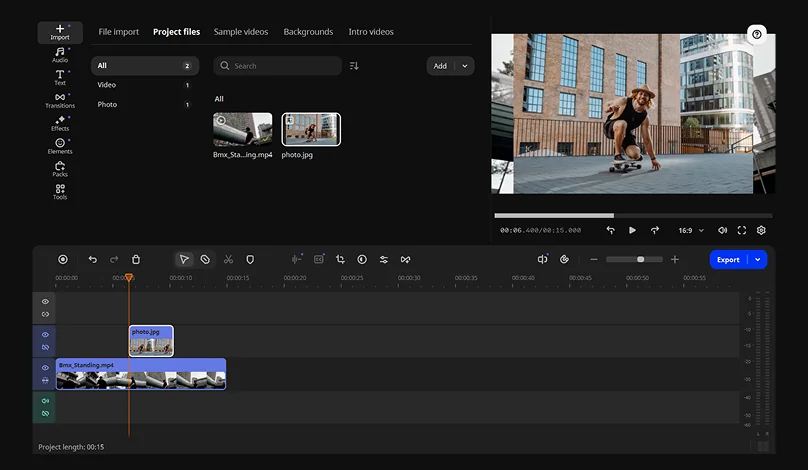
Task: Filter project files by Video
Action: pos(107,85)
